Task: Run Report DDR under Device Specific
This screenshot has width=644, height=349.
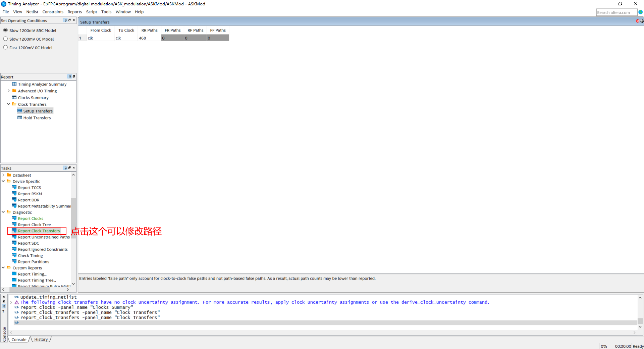Action: (x=29, y=200)
